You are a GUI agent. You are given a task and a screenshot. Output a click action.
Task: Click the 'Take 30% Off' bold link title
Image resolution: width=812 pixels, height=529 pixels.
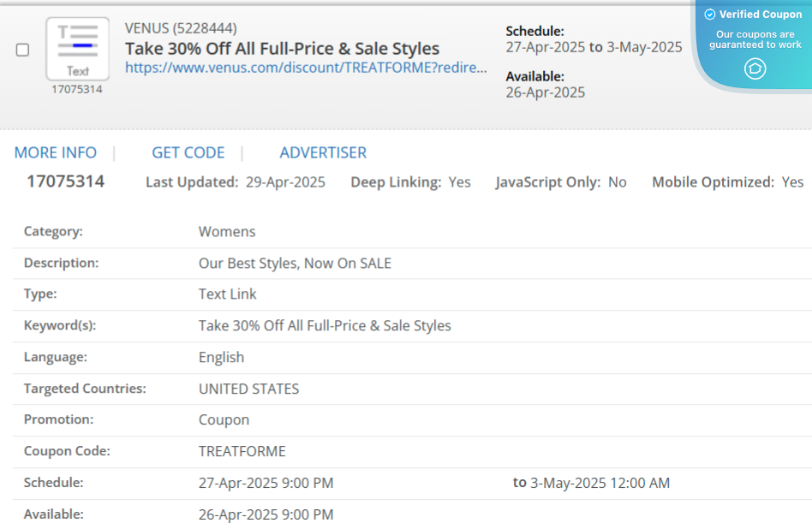tap(282, 48)
